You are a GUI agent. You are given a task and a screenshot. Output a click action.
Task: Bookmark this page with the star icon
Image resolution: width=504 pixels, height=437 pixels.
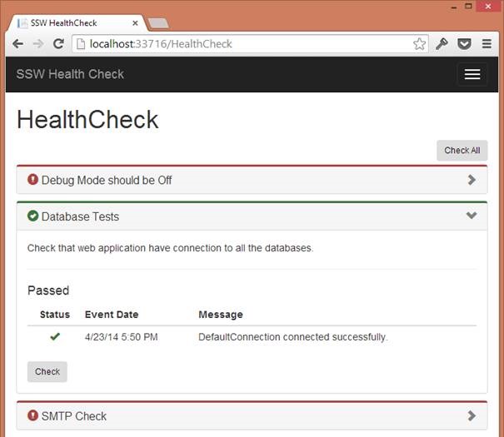(420, 44)
